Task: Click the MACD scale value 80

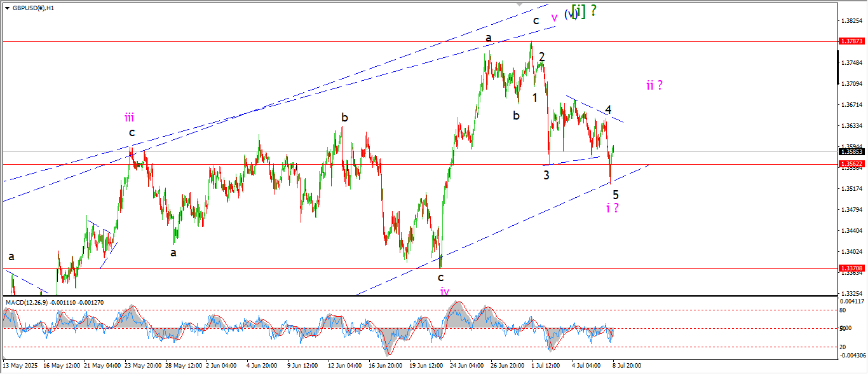Action: 843,310
